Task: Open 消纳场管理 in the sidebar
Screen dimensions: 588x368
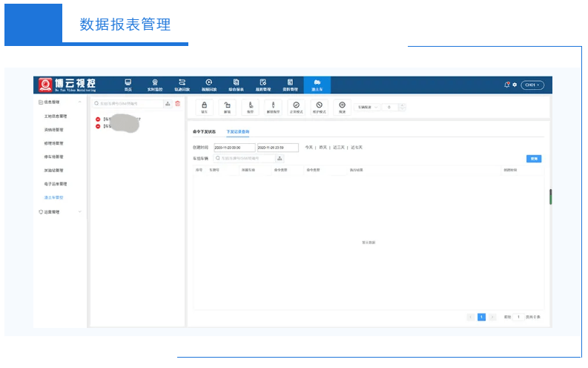Action: coord(53,130)
